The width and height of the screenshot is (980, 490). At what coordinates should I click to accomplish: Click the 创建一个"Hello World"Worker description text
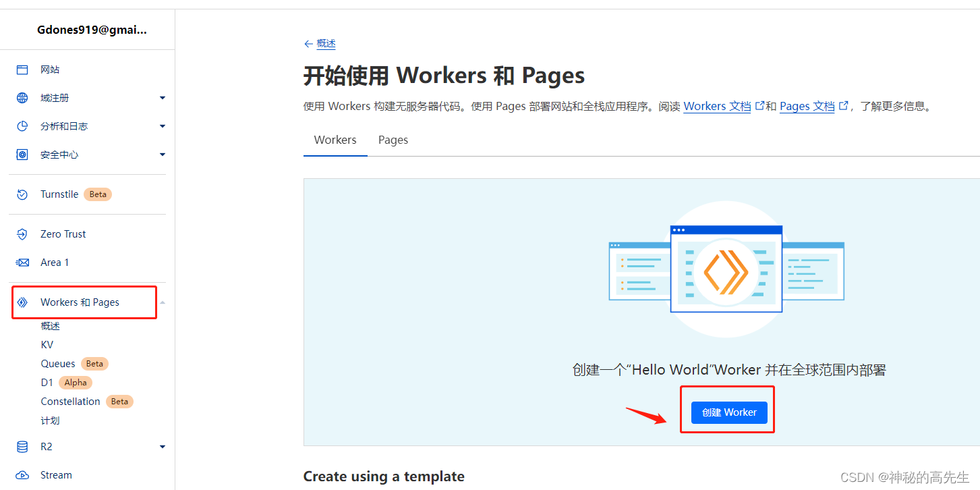pos(729,370)
